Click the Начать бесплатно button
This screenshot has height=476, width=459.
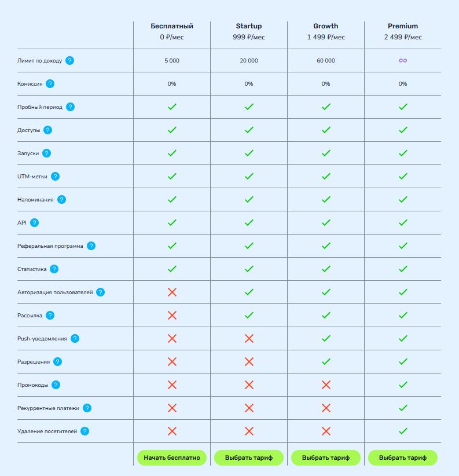172,457
